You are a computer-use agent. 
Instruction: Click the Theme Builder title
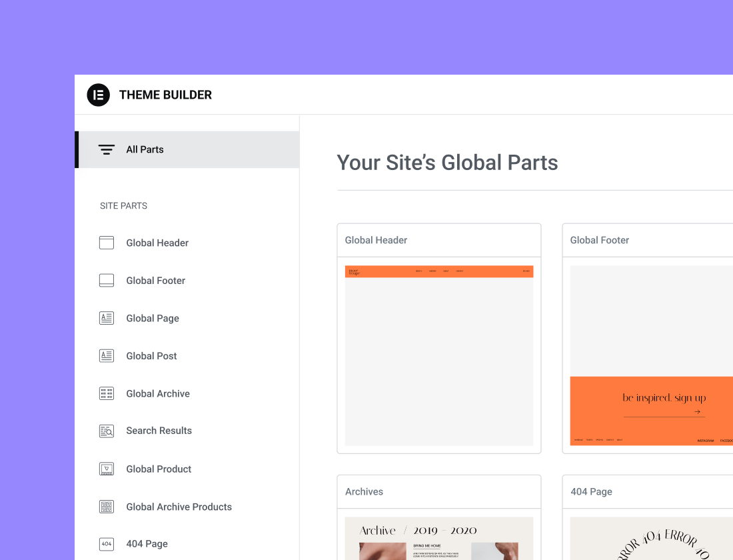pyautogui.click(x=165, y=95)
